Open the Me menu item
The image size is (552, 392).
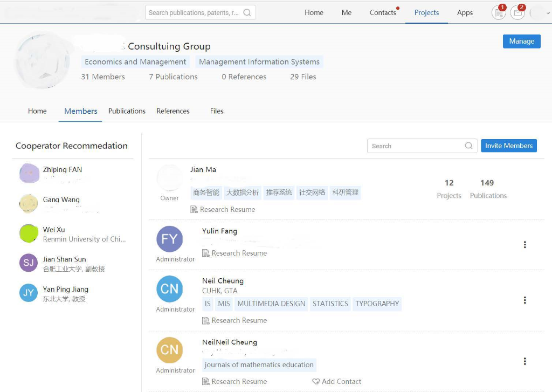347,13
